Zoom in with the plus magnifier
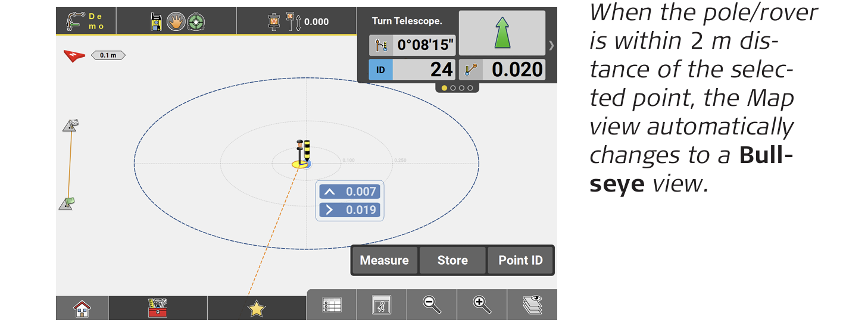This screenshot has width=868, height=326. [482, 305]
